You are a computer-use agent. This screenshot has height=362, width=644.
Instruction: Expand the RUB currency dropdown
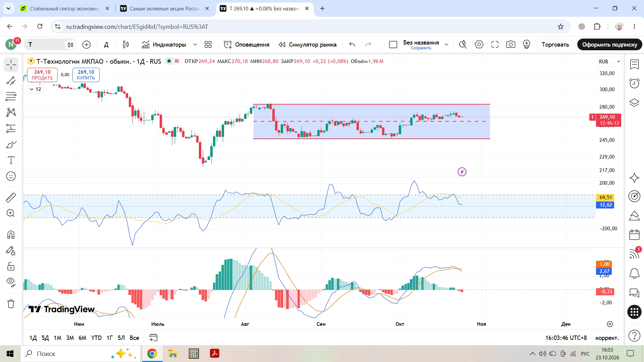[x=609, y=62]
